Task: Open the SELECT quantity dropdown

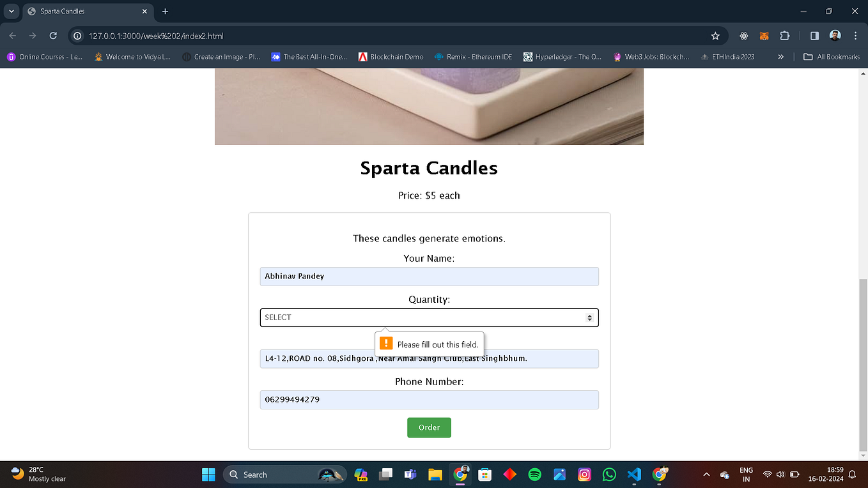Action: point(429,317)
